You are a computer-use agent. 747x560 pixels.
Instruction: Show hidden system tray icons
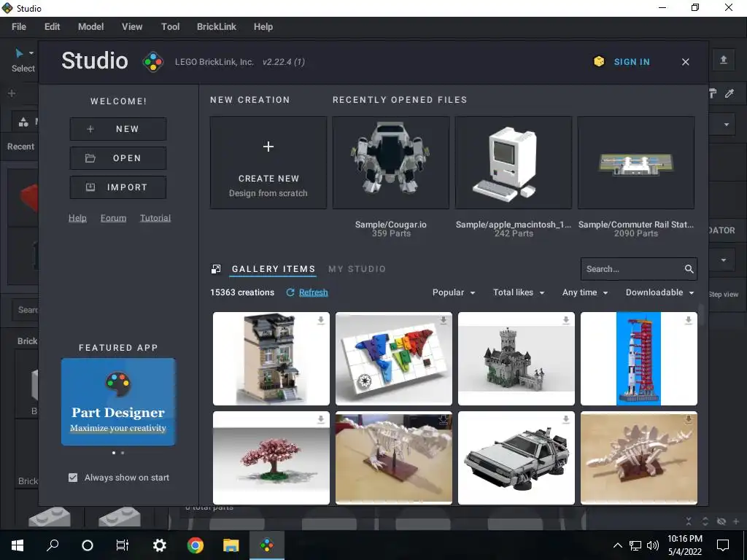[617, 545]
